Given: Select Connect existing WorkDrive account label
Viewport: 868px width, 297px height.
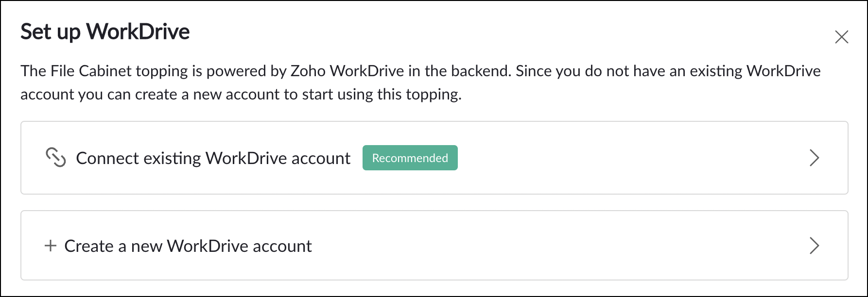Looking at the screenshot, I should click(x=213, y=158).
